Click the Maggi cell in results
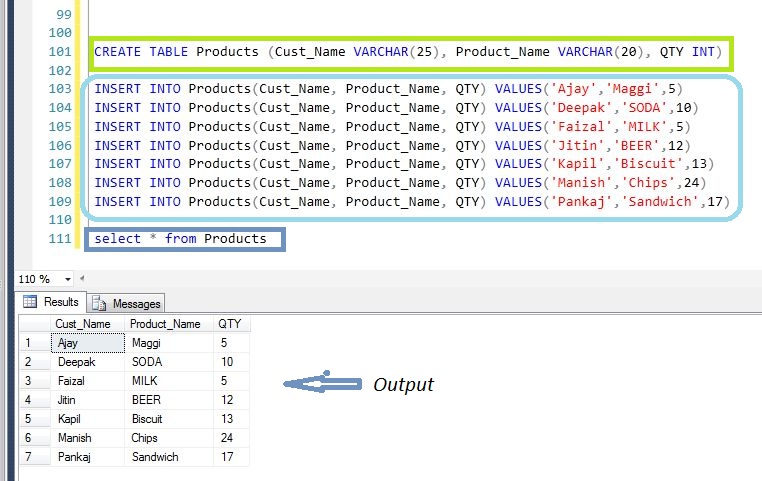This screenshot has height=481, width=762. [x=165, y=343]
